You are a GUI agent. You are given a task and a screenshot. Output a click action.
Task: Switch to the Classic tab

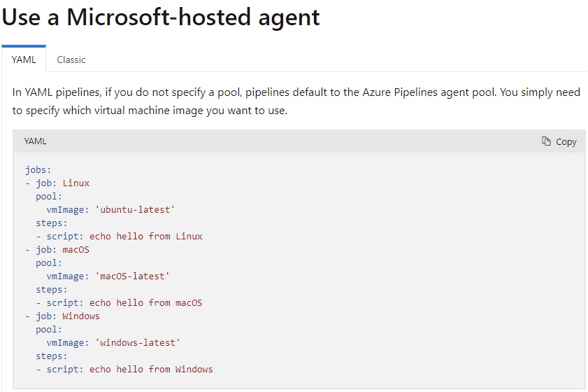pos(71,59)
